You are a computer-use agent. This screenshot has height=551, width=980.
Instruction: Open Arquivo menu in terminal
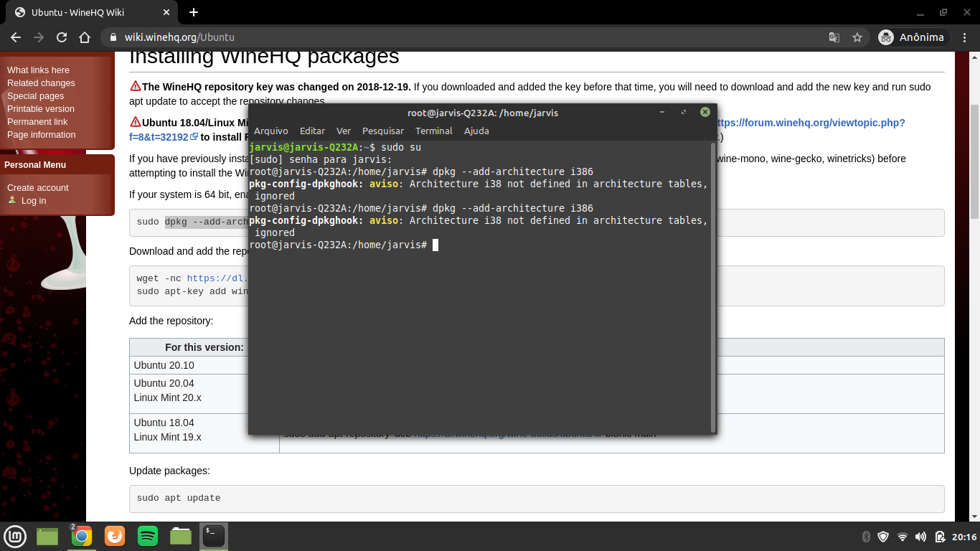pyautogui.click(x=271, y=131)
